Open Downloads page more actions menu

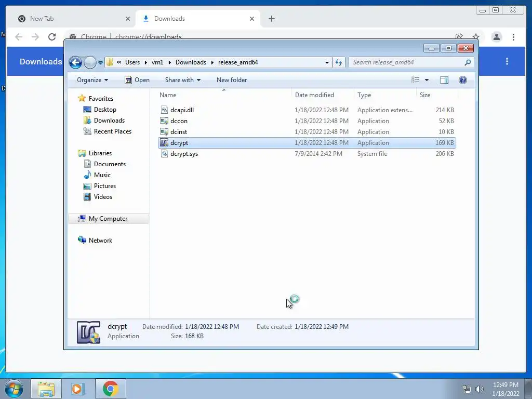click(x=507, y=61)
